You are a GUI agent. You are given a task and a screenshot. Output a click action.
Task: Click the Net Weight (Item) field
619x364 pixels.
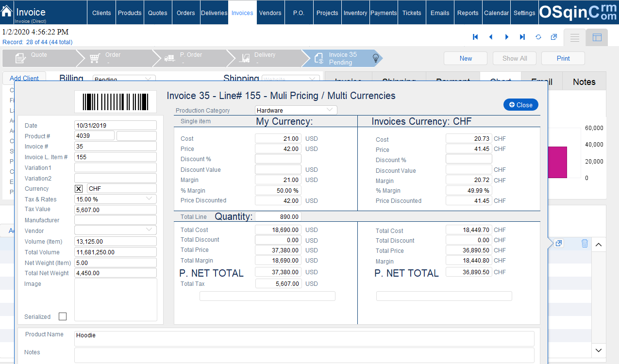pyautogui.click(x=116, y=263)
